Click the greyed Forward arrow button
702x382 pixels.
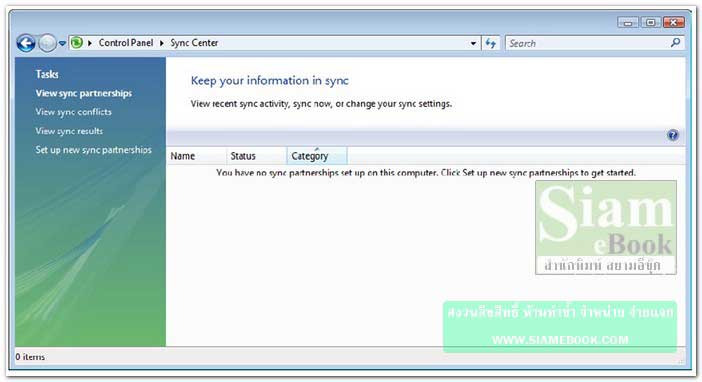point(47,43)
